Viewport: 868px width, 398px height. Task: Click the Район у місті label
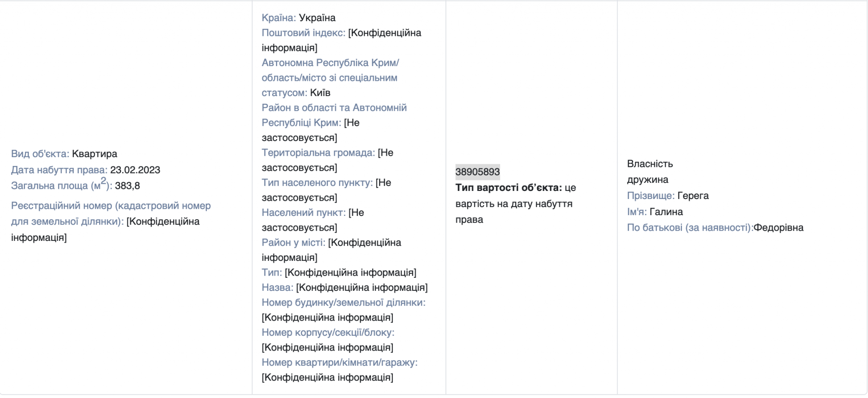click(293, 243)
